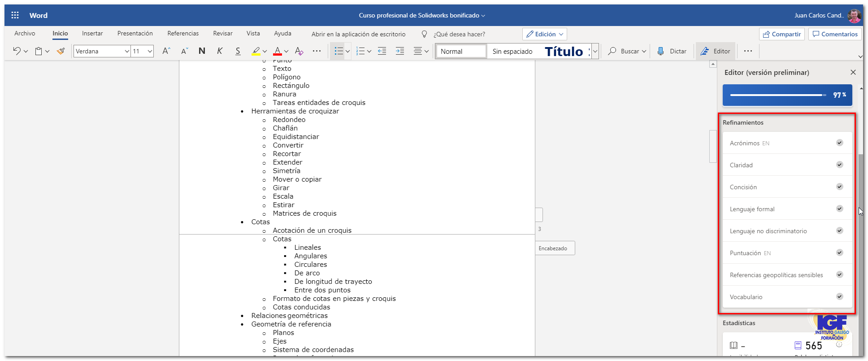Open the Insertar ribbon tab

92,34
